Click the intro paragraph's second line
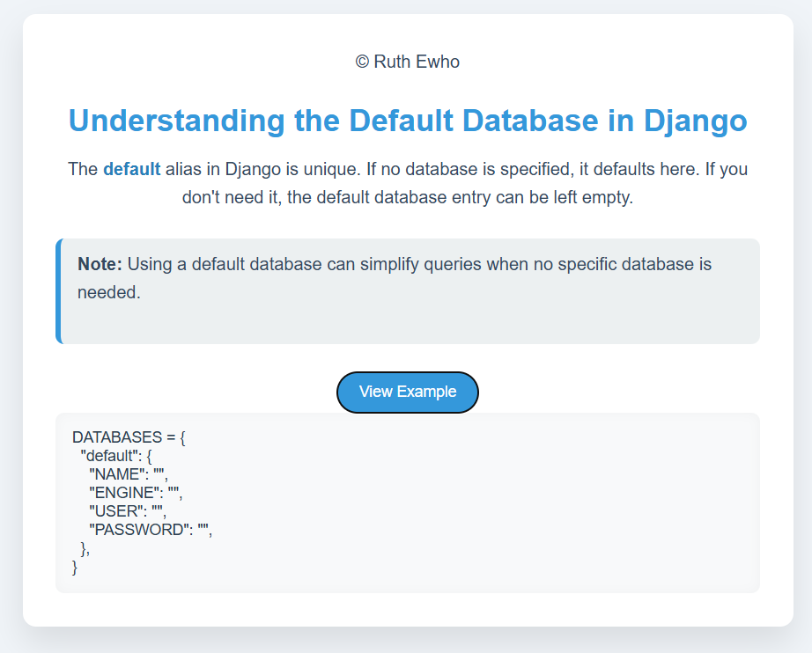The width and height of the screenshot is (812, 653). tap(408, 197)
